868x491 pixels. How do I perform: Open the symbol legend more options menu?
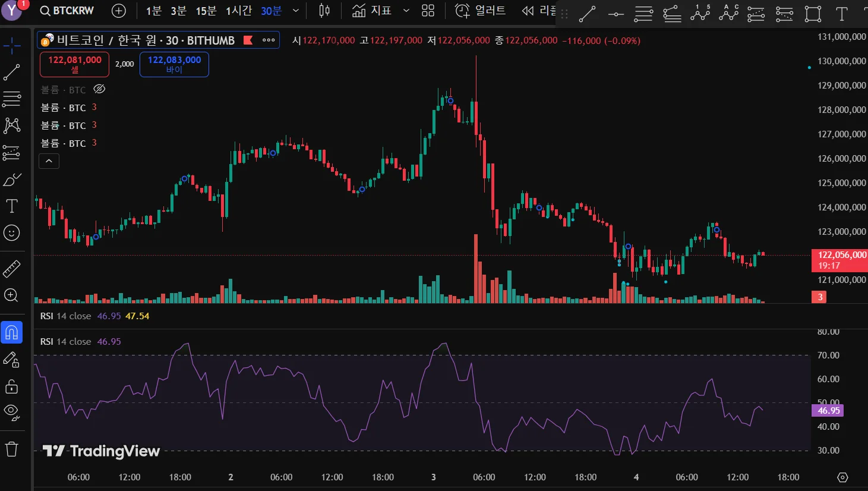269,40
